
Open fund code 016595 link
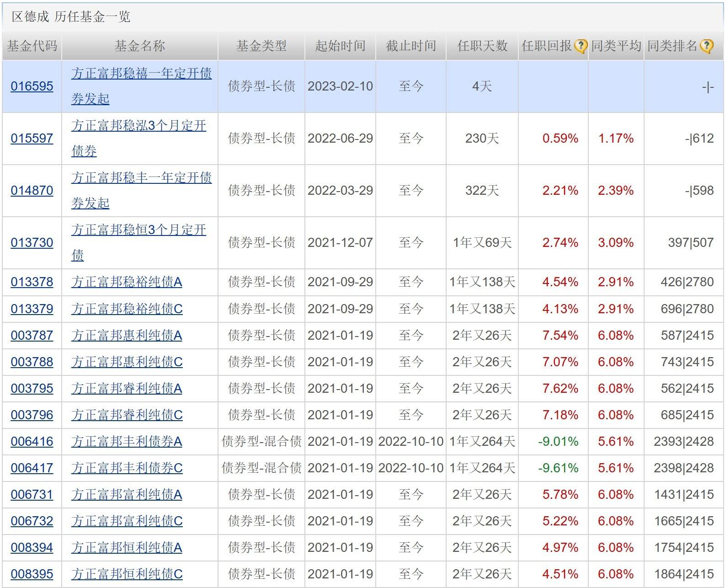pos(32,86)
